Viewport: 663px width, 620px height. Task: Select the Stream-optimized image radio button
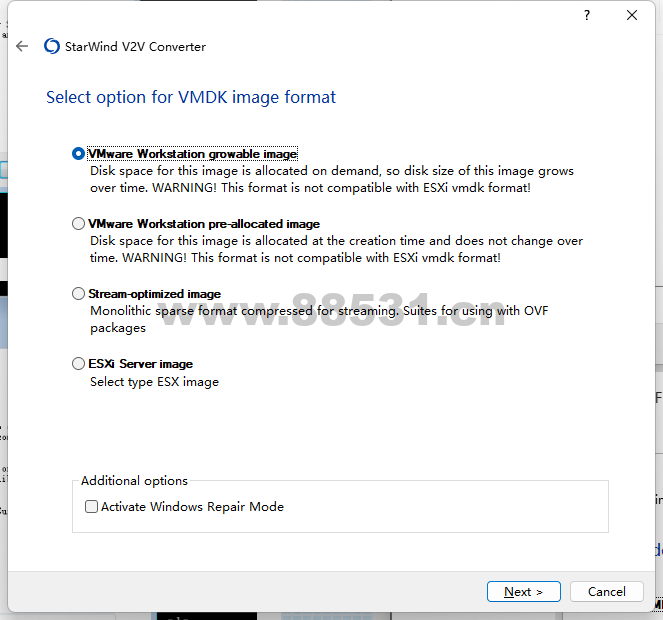click(78, 294)
